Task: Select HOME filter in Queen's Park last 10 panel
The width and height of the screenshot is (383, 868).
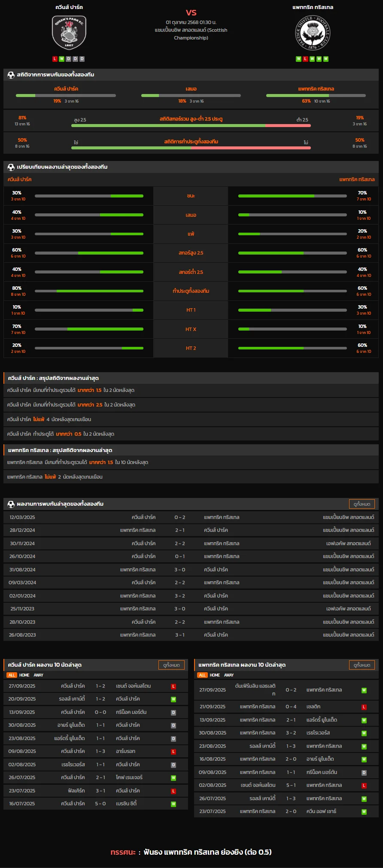Action: point(24,675)
